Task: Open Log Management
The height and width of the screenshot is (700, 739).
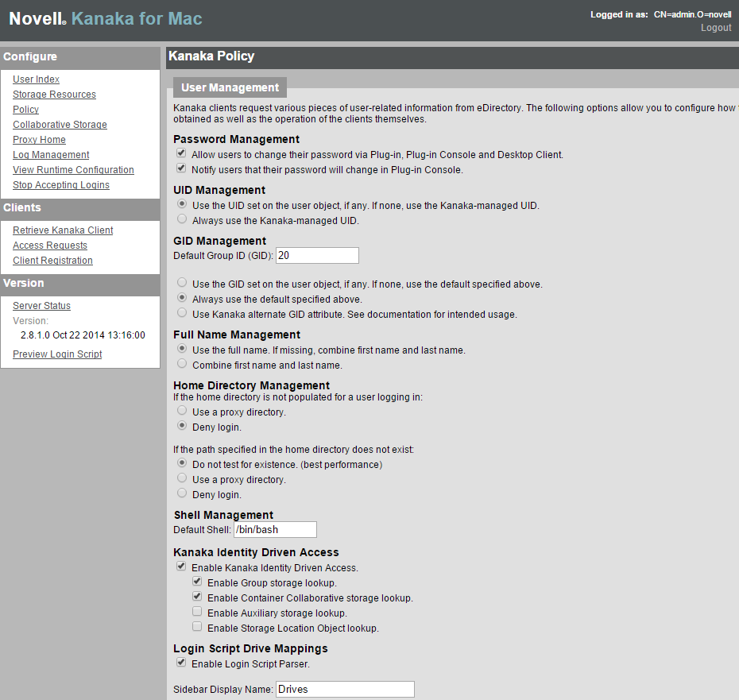Action: (x=51, y=155)
